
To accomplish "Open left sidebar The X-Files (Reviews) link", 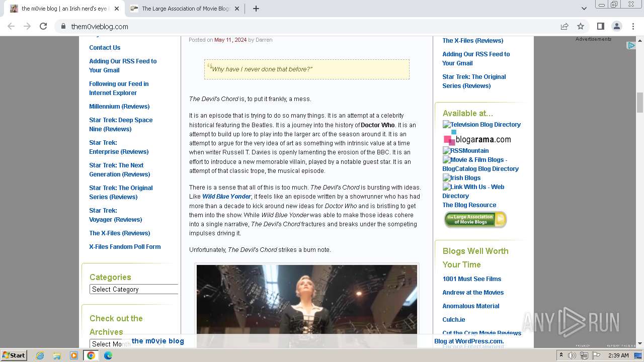I will [120, 233].
